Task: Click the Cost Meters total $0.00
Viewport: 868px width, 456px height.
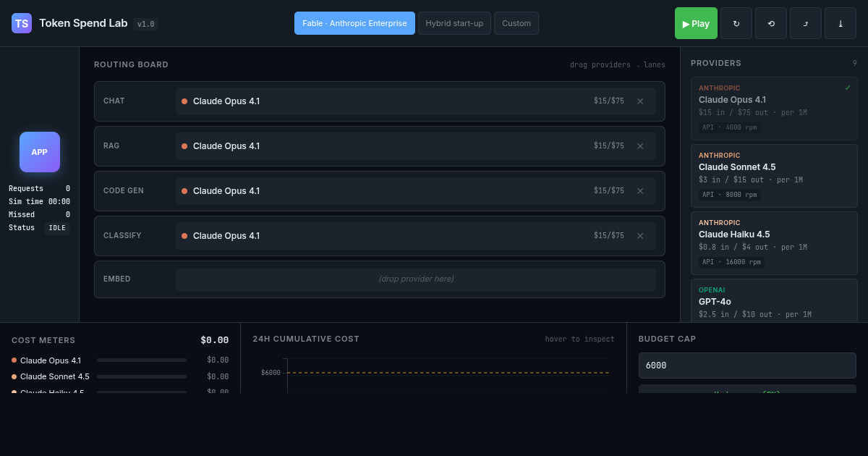Action: (214, 340)
